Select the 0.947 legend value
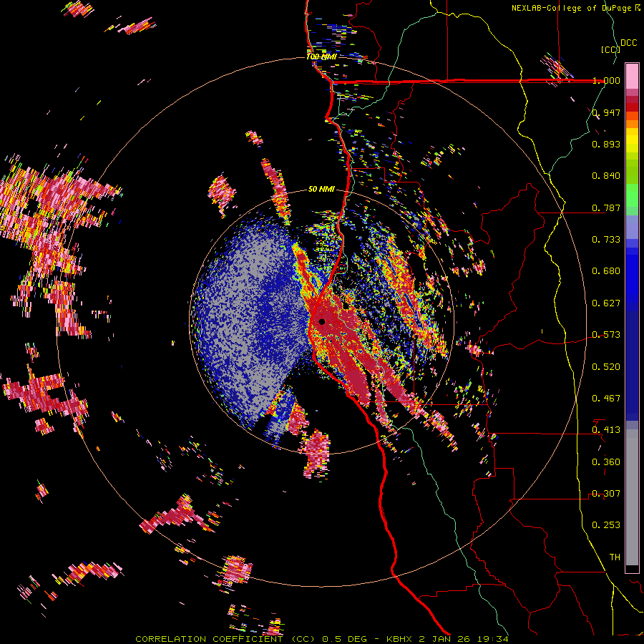This screenshot has width=644, height=644. [x=606, y=112]
